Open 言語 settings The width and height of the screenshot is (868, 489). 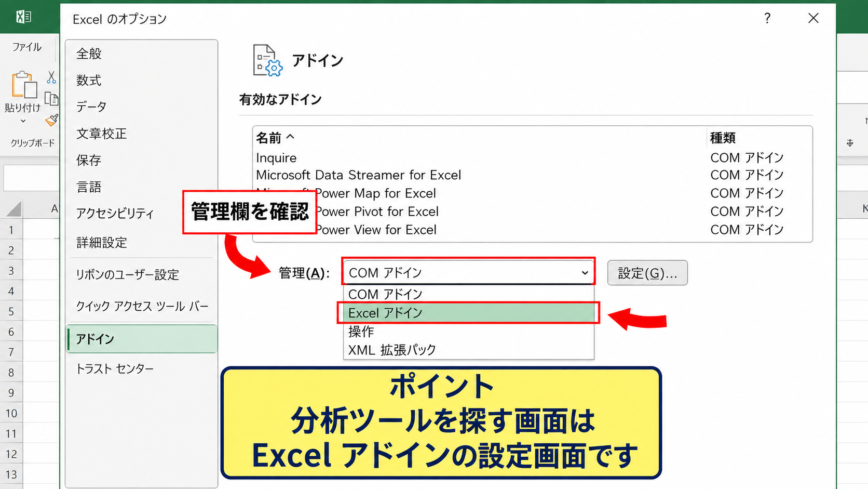[141, 187]
